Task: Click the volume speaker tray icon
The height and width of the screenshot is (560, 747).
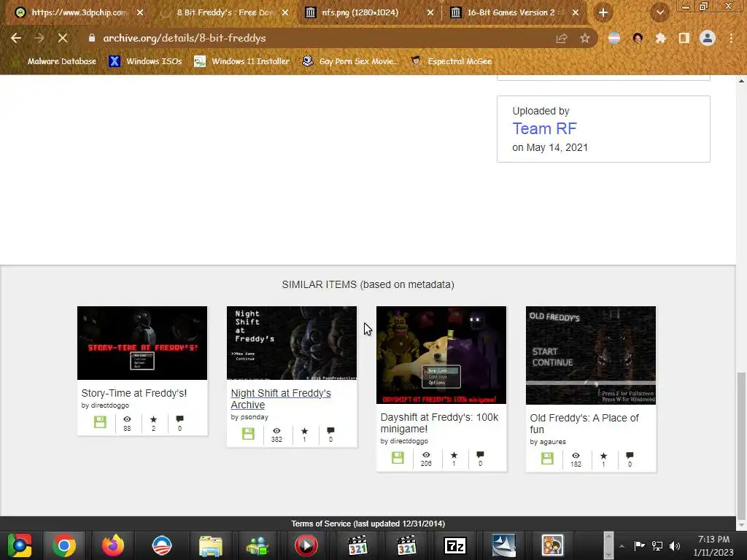Action: (675, 545)
